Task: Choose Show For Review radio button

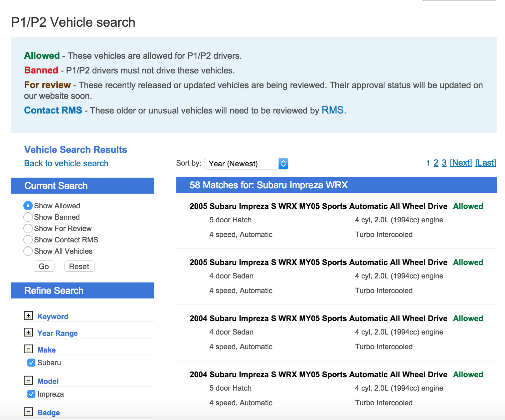Action: pos(28,228)
